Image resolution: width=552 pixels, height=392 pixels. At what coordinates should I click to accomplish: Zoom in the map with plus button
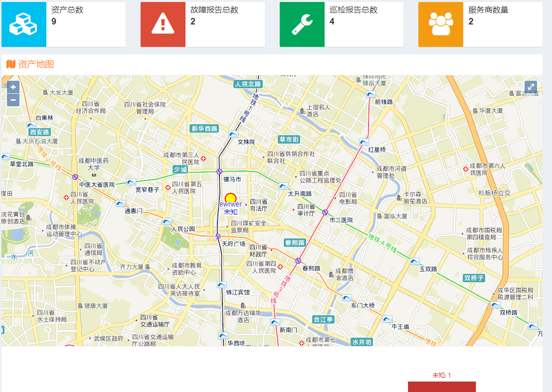(13, 87)
